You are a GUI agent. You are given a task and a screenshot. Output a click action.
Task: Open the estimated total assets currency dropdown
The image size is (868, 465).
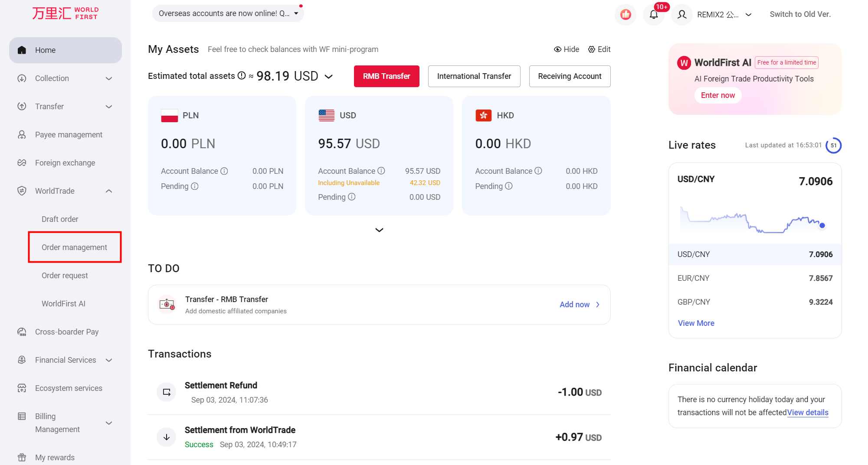coord(328,76)
